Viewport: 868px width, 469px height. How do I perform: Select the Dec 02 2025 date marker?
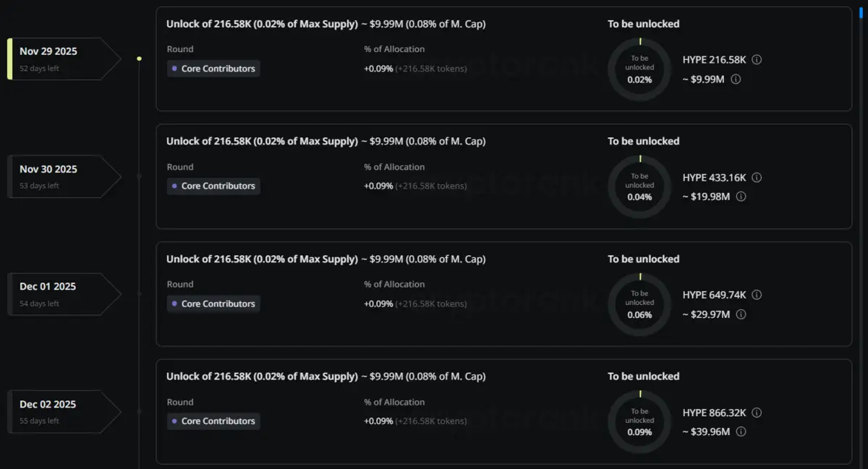pyautogui.click(x=61, y=411)
